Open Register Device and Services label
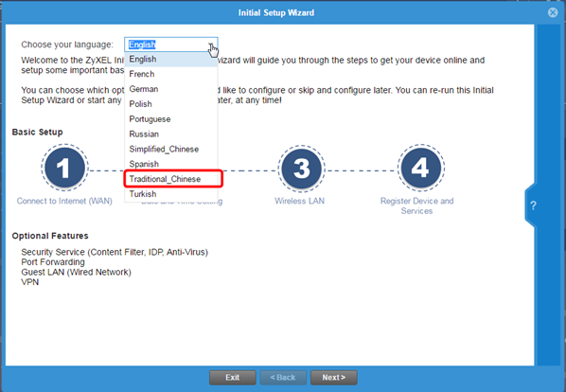The height and width of the screenshot is (392, 566). [416, 205]
